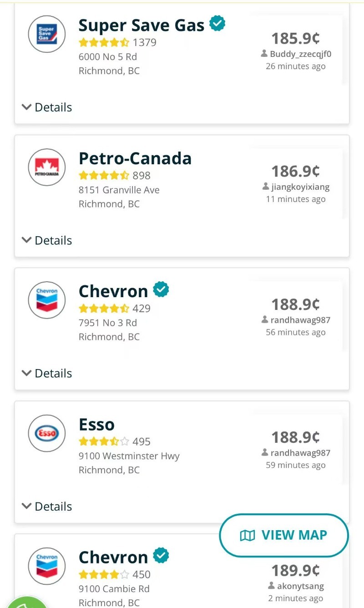
Task: Click the Petro-Canada logo icon
Action: (47, 167)
